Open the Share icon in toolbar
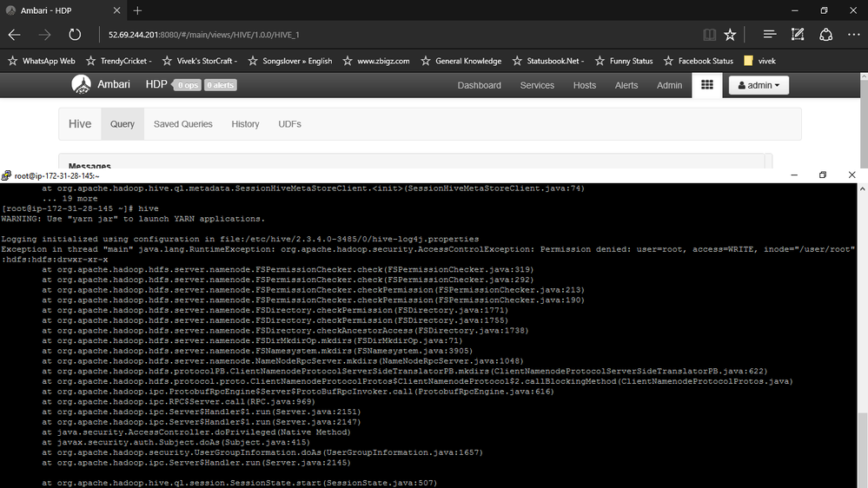The height and width of the screenshot is (488, 868). 826,35
